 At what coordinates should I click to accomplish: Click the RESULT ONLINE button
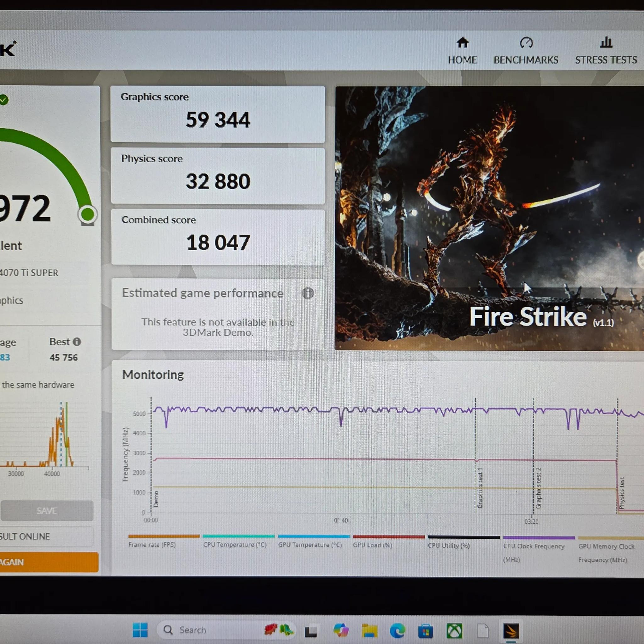tap(46, 536)
